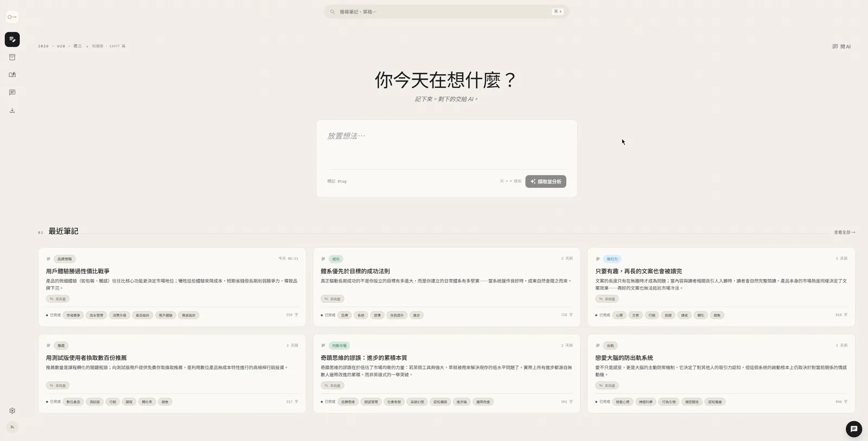Viewport: 868px width, 441px height.
Task: Click the 習慣 tag chip
Action: (377, 316)
